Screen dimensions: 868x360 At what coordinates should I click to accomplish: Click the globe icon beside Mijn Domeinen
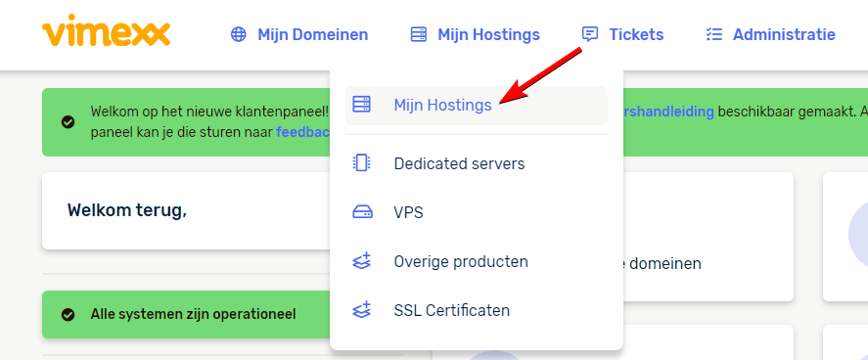pyautogui.click(x=238, y=35)
